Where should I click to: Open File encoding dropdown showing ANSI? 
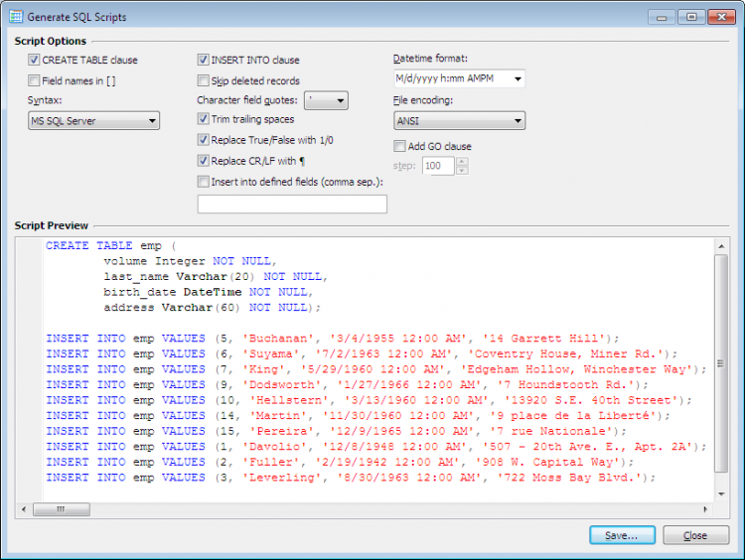coord(459,121)
